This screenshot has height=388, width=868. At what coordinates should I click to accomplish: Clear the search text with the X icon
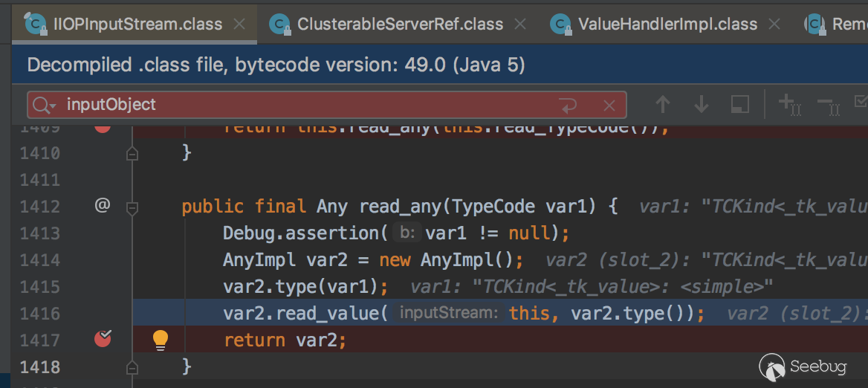point(609,106)
